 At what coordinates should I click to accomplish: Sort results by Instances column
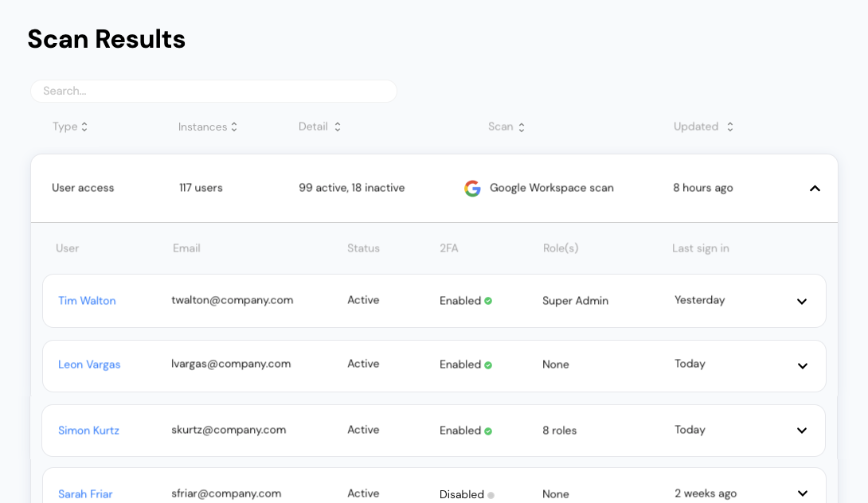pos(208,127)
